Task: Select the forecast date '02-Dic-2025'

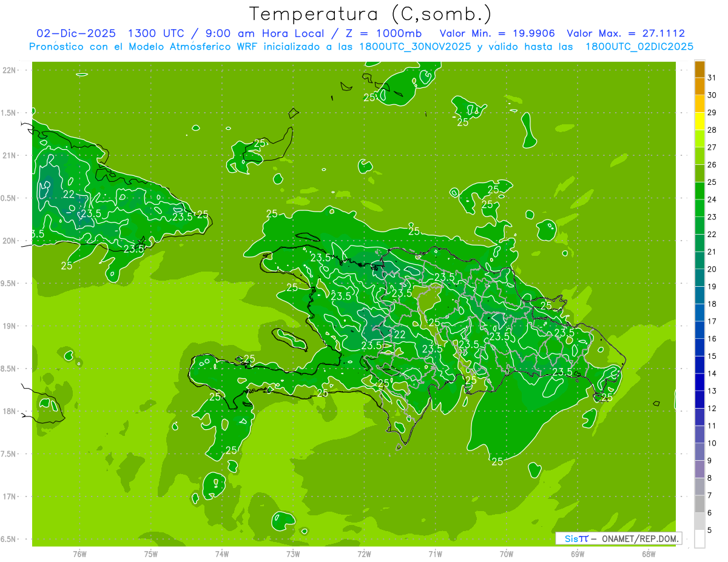Action: (x=75, y=34)
